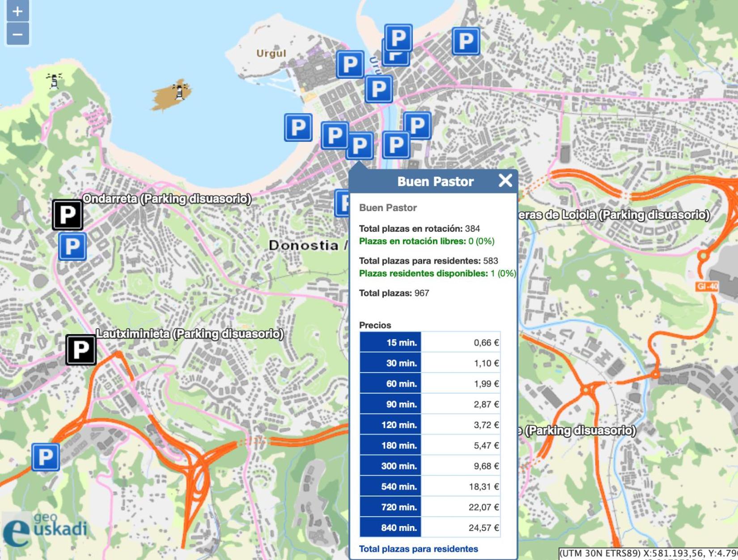The image size is (738, 560).
Task: Select the 840 min. price row
Action: click(x=430, y=528)
